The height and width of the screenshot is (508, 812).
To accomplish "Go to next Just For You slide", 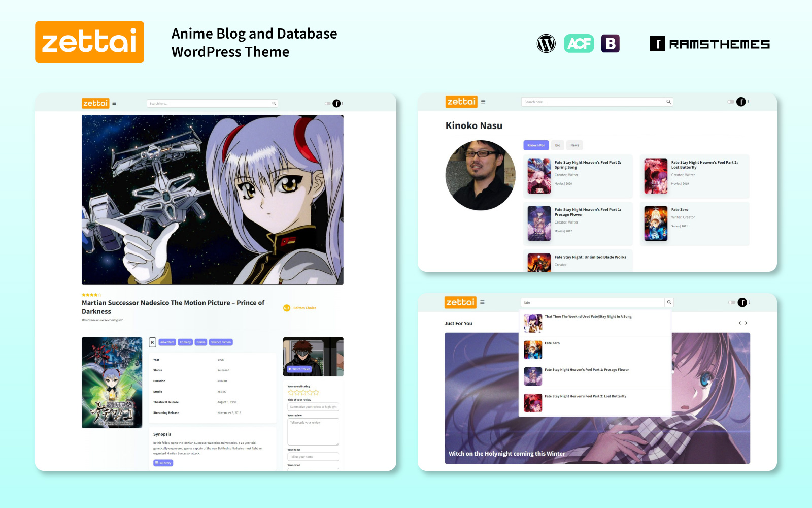I will [746, 323].
